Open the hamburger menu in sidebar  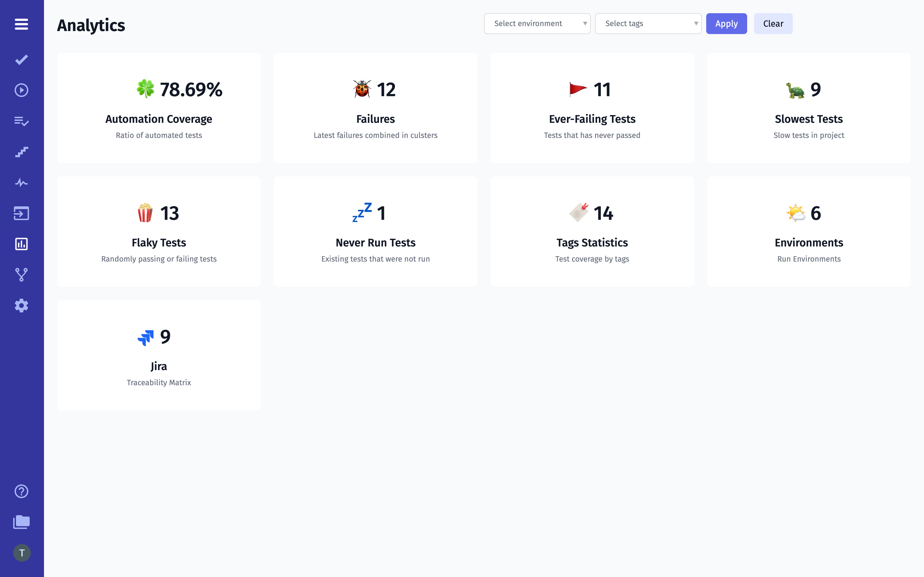click(21, 24)
